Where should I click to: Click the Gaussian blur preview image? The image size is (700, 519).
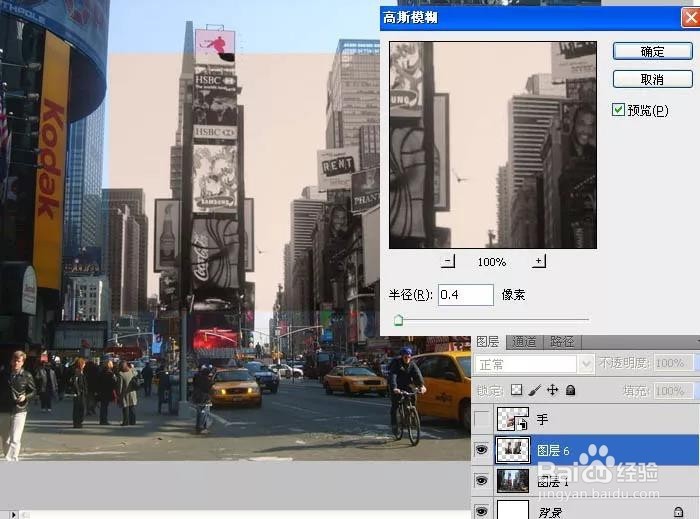[x=493, y=145]
